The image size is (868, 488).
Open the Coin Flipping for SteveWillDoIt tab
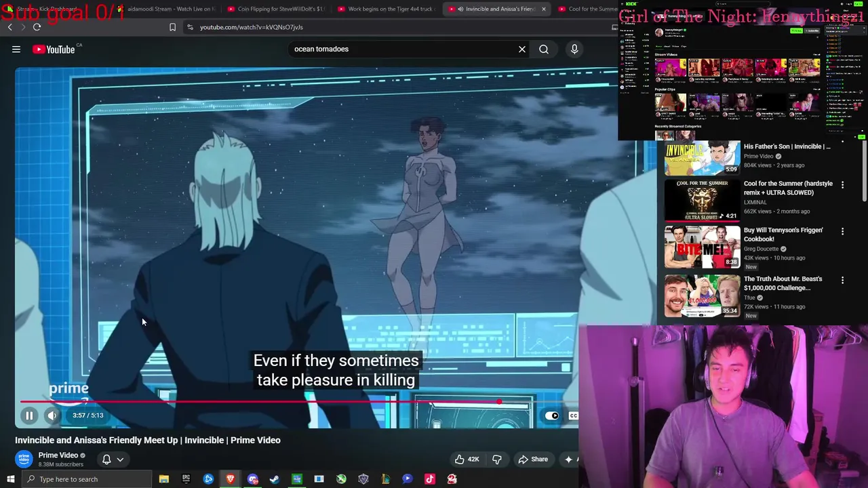[276, 9]
